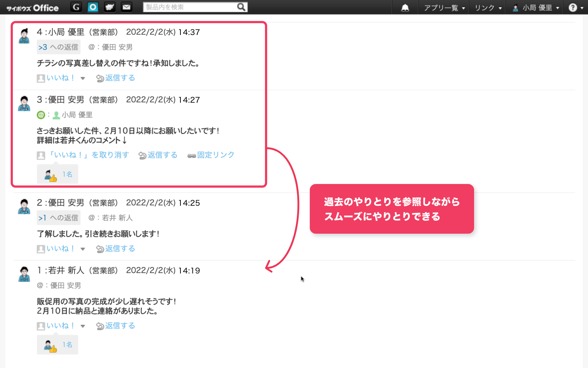588x368 pixels.
Task: Open the >3 reply reference link
Action: 43,47
